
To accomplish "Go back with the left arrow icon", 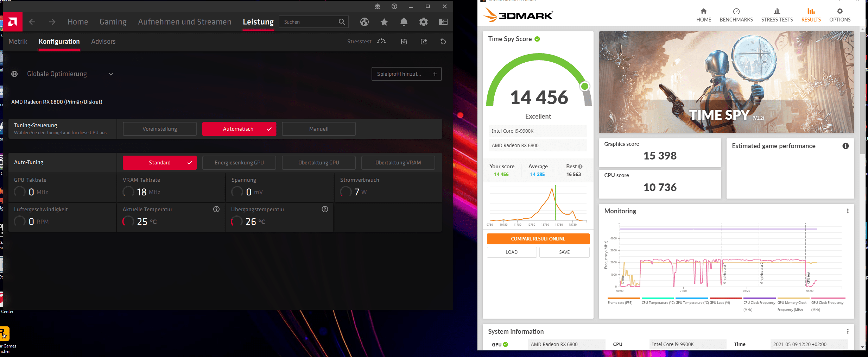I will click(x=32, y=22).
